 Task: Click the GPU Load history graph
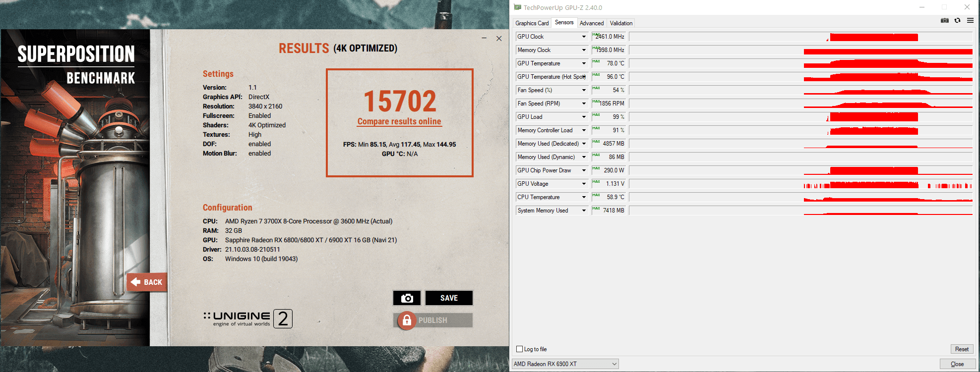[x=801, y=117]
